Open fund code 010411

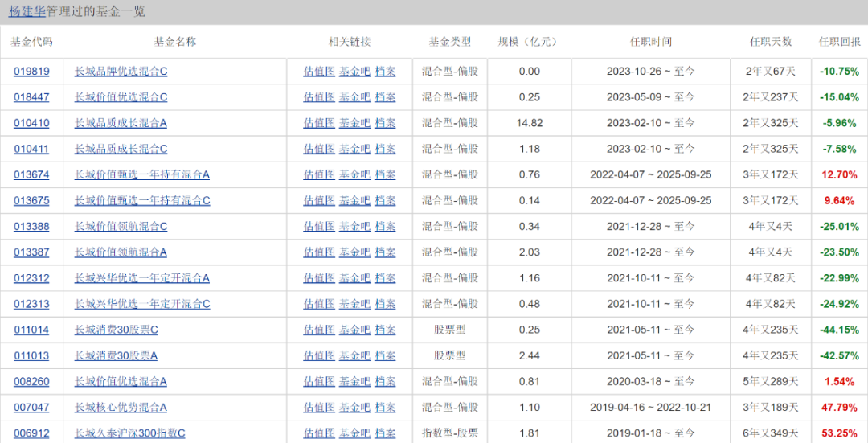[x=31, y=149]
